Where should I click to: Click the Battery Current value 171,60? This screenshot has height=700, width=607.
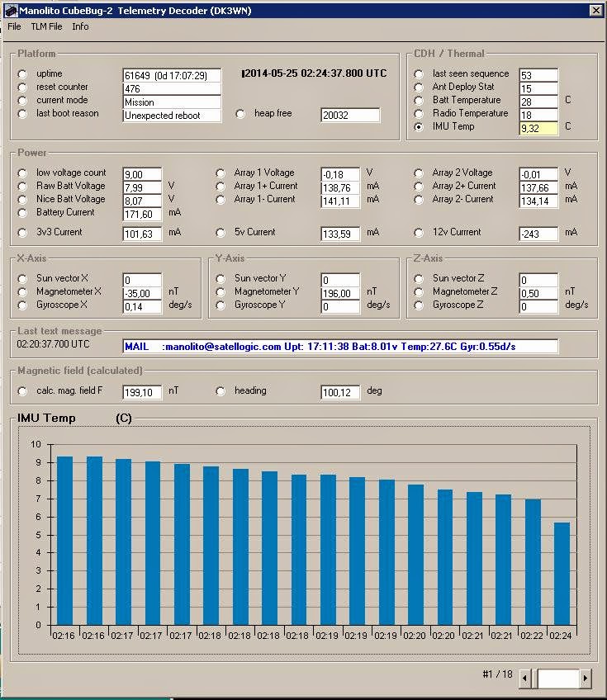(142, 215)
